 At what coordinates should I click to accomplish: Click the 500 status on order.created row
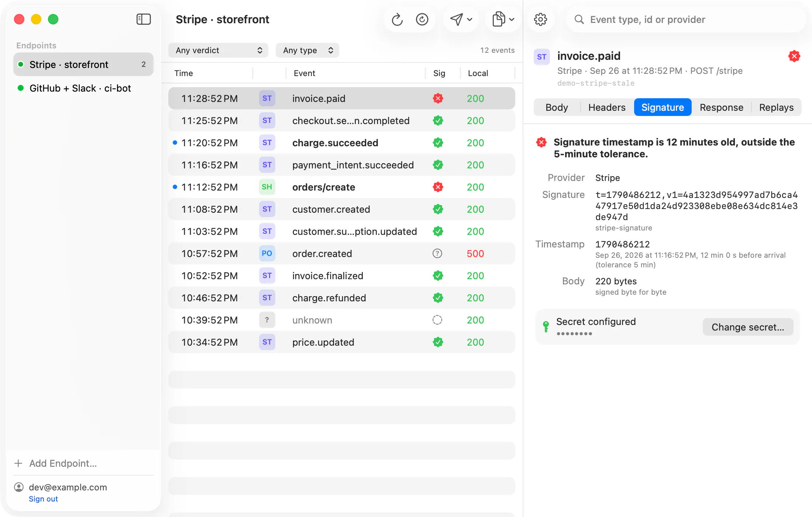pyautogui.click(x=475, y=254)
